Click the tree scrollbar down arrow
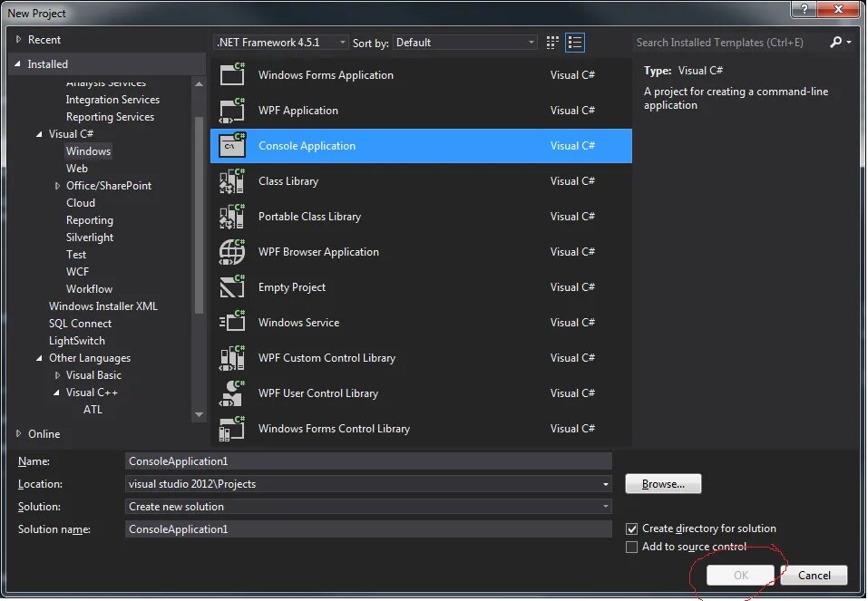 coord(199,414)
